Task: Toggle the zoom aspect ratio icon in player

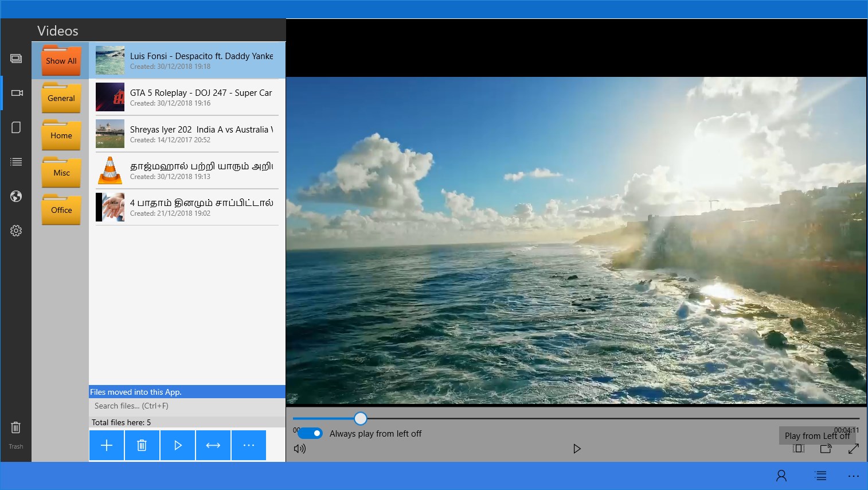Action: point(798,449)
